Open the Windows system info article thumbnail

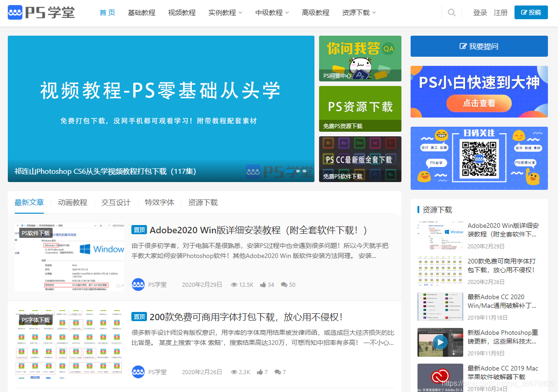[x=69, y=257]
